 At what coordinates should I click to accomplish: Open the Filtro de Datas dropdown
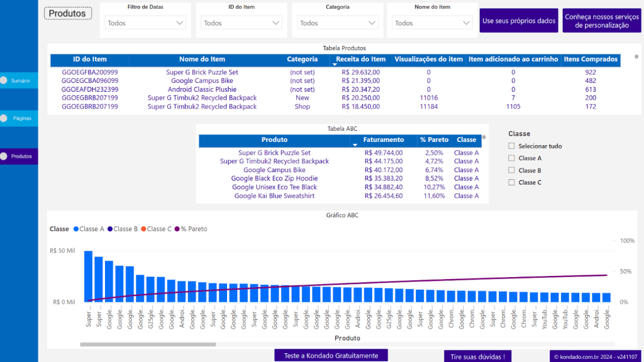click(x=145, y=23)
